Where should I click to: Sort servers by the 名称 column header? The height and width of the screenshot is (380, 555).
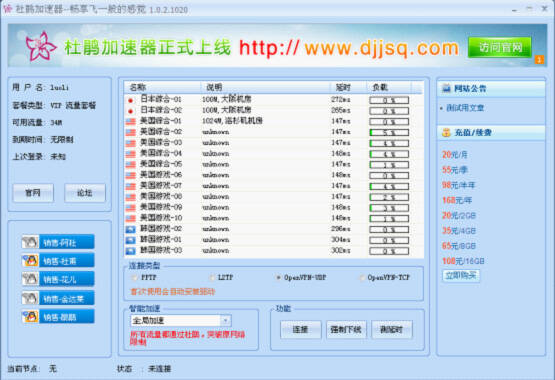point(162,87)
